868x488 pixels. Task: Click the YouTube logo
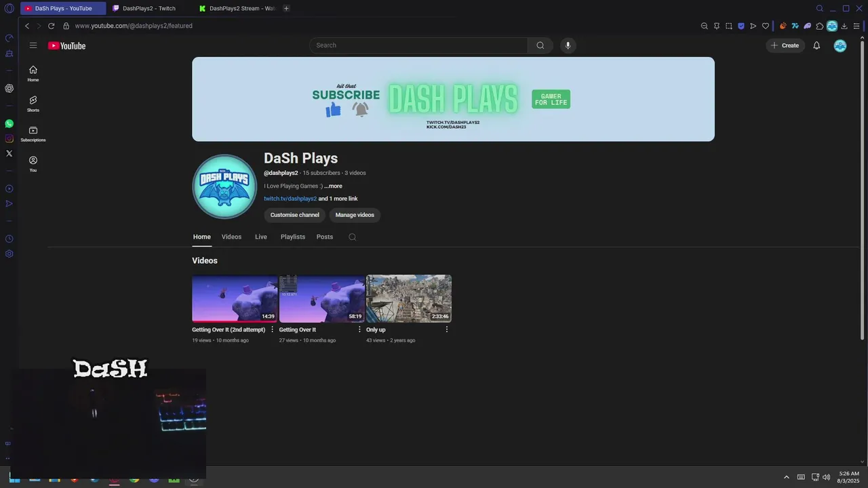(66, 45)
